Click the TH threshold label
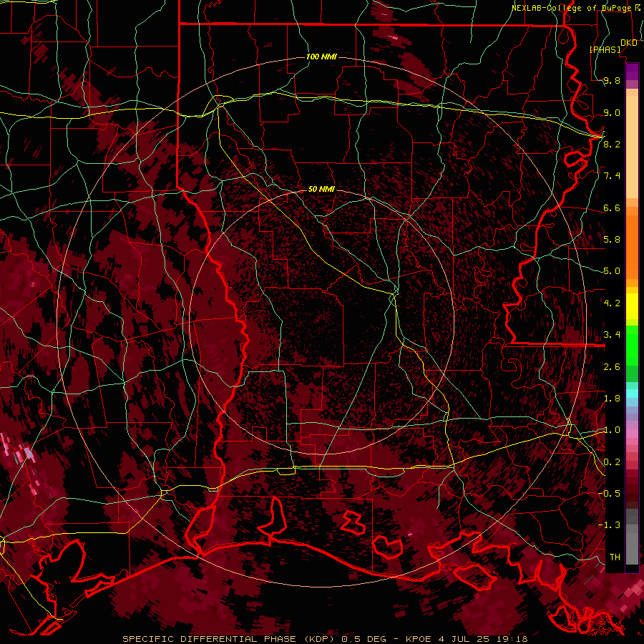 point(615,557)
